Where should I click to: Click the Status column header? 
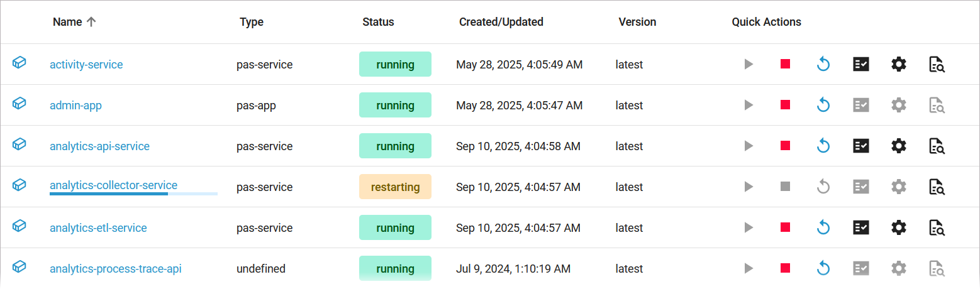point(378,22)
